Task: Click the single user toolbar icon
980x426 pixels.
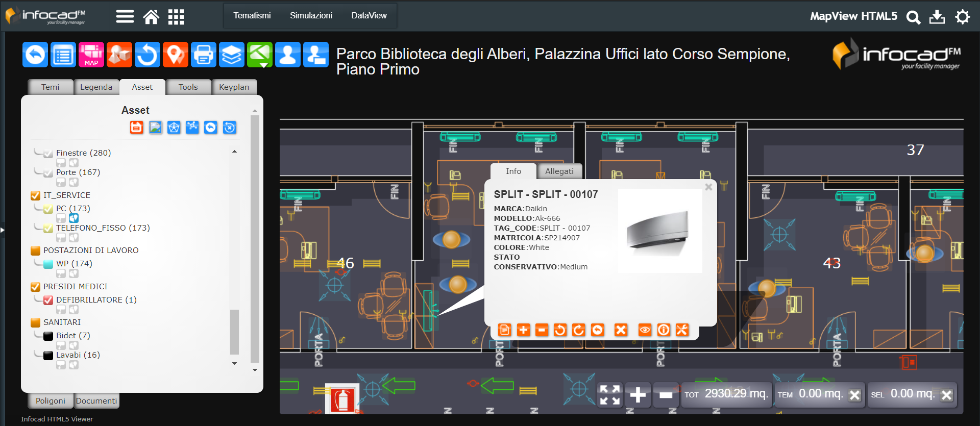Action: [x=288, y=55]
